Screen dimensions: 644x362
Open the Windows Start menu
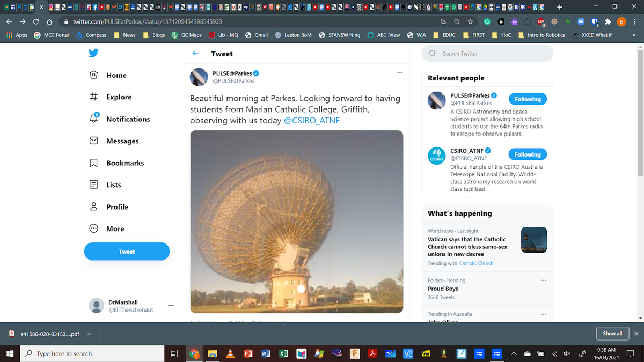(x=10, y=353)
